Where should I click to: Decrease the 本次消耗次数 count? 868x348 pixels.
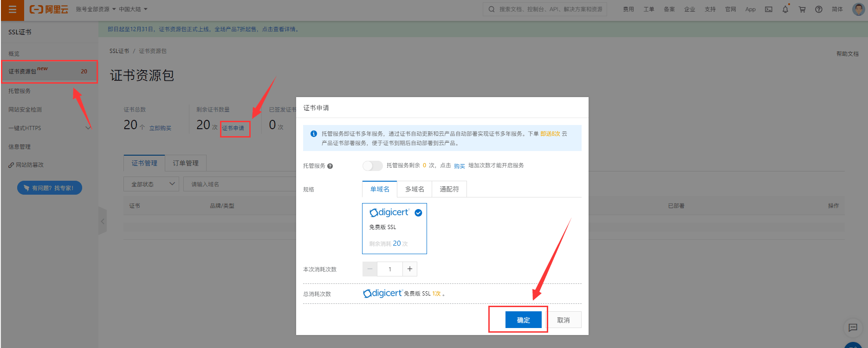point(370,269)
